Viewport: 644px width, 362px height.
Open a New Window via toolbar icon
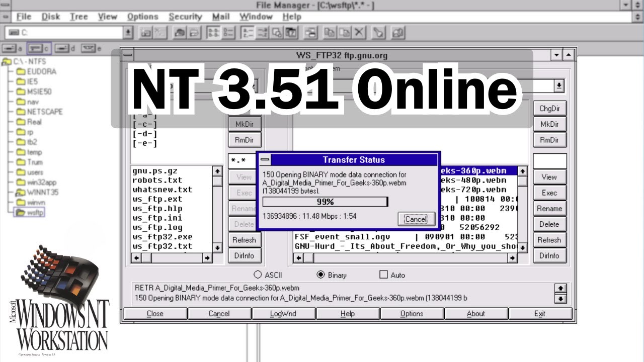311,33
